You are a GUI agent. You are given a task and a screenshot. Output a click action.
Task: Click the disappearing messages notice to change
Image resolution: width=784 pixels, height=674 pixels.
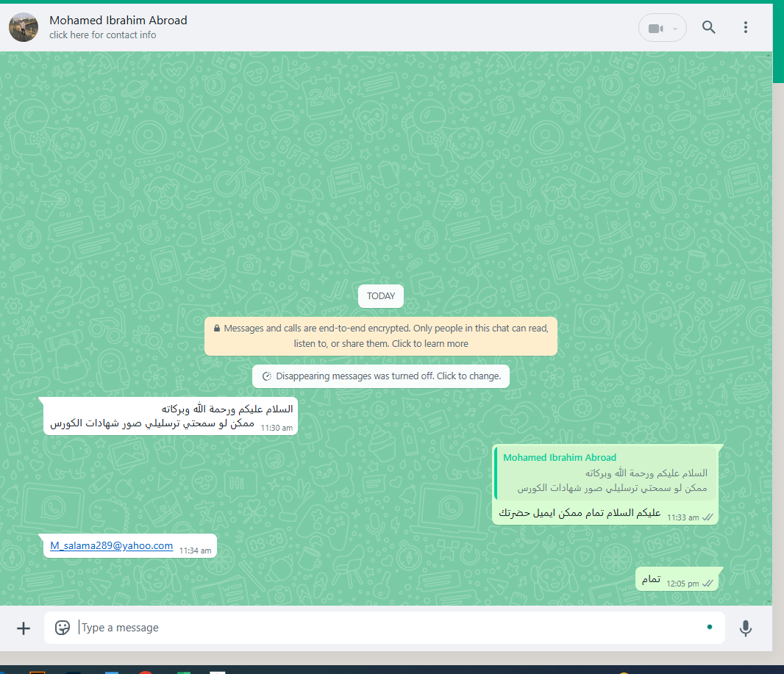click(x=381, y=376)
